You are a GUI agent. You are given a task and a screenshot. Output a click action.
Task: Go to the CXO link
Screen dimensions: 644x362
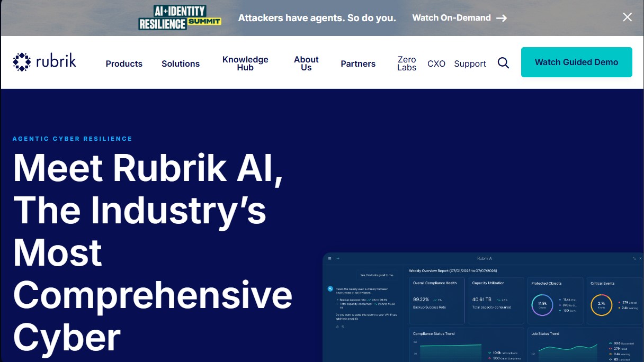tap(436, 64)
